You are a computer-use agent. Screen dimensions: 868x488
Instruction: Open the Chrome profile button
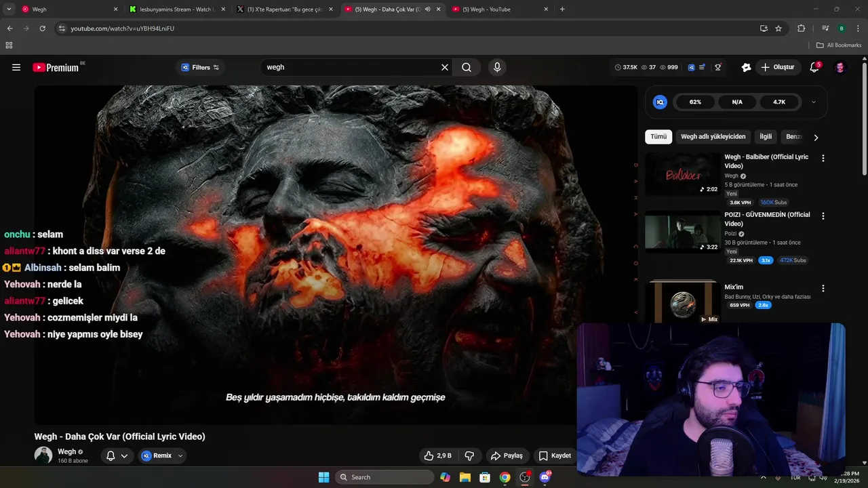[842, 28]
